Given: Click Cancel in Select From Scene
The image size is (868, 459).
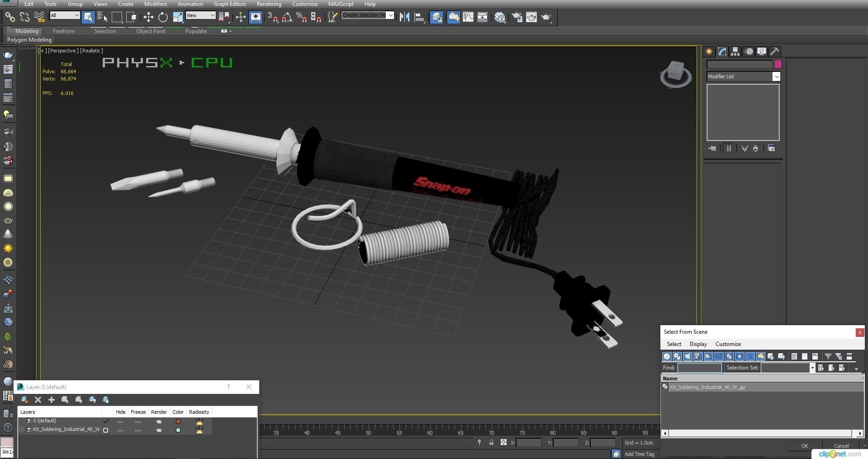Looking at the screenshot, I should pos(841,446).
